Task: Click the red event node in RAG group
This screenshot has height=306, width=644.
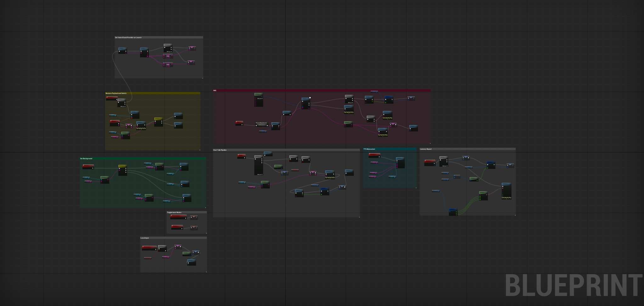Action: [239, 123]
